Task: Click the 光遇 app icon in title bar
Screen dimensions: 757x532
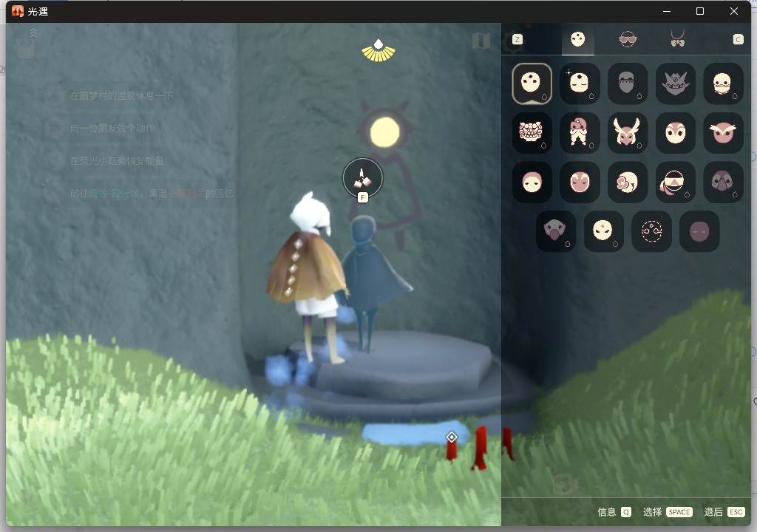Action: [x=18, y=11]
